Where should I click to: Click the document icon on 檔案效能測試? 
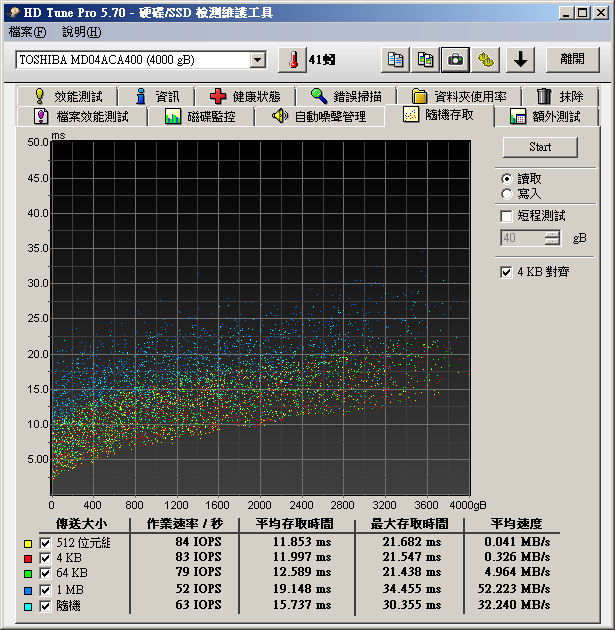coord(41,117)
